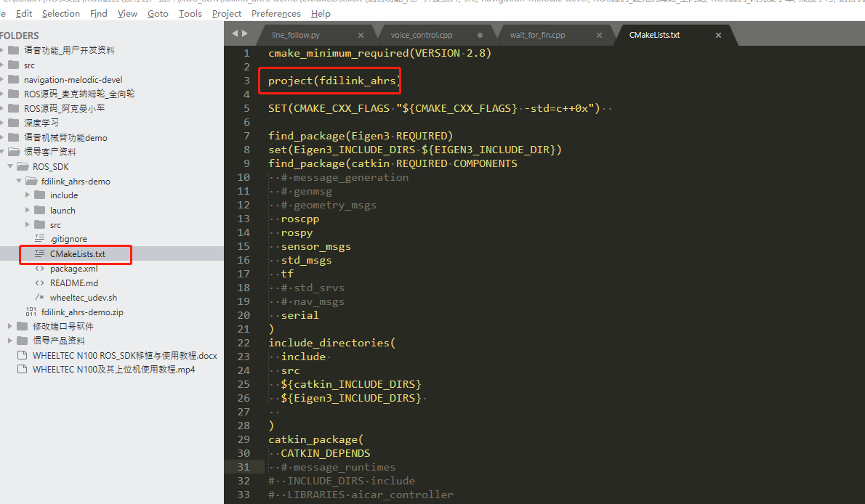Click the fdilink_ahrs-demo.zip binary icon

(x=31, y=312)
